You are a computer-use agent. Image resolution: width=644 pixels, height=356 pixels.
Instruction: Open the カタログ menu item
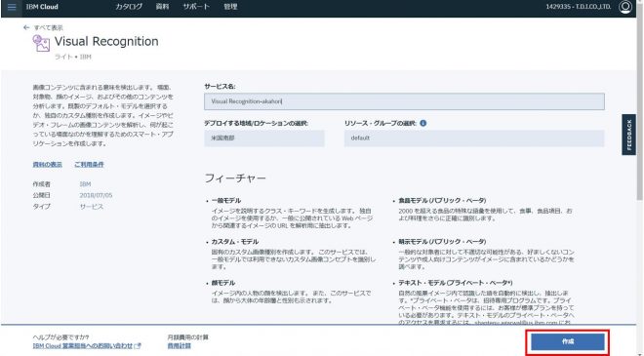(129, 7)
